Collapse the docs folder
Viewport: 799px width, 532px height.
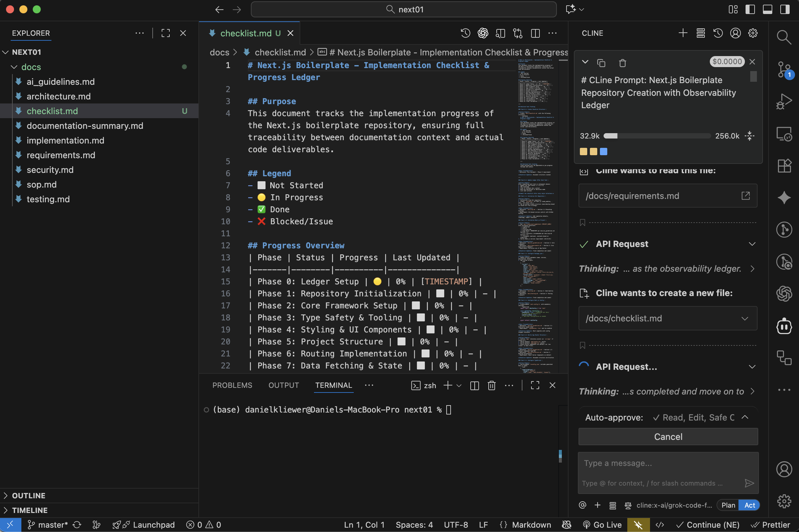click(14, 67)
